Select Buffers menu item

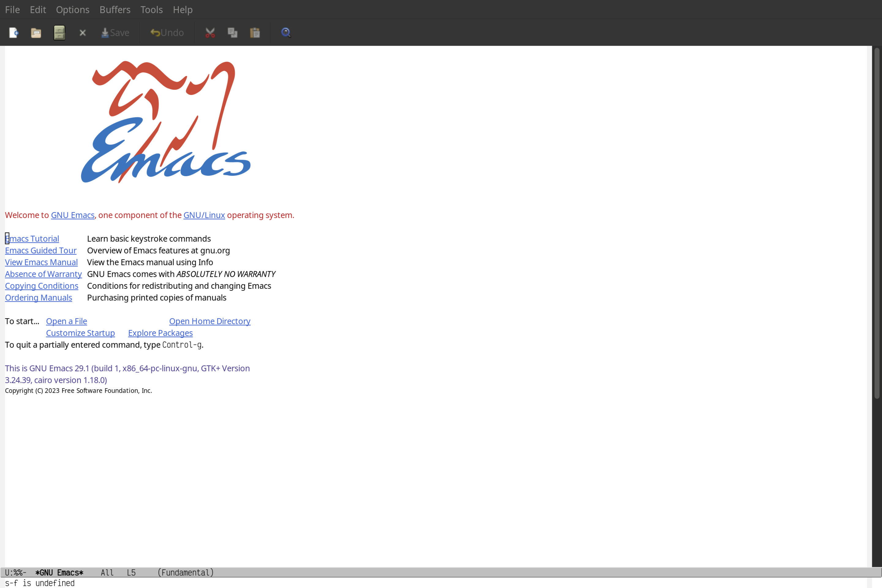point(115,9)
